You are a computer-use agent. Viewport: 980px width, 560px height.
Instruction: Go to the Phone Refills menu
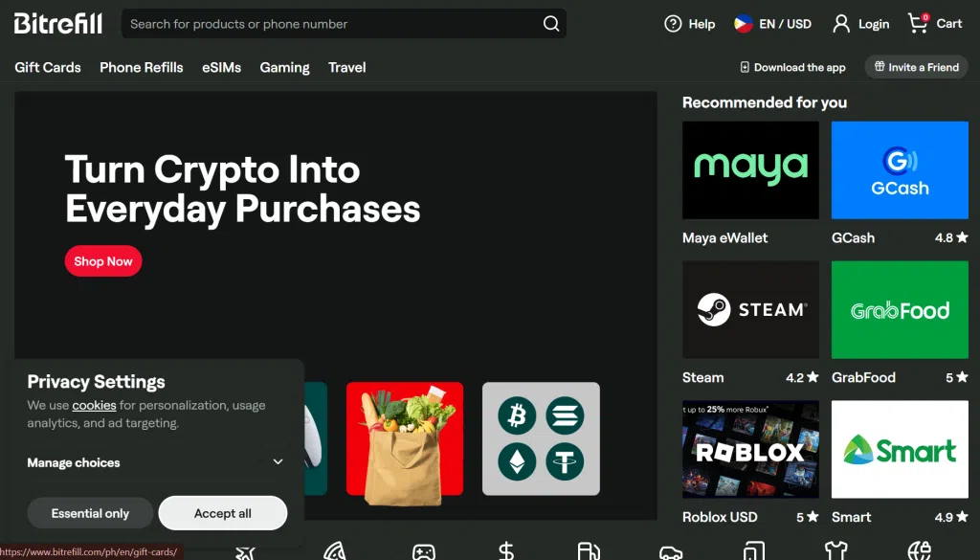point(142,68)
